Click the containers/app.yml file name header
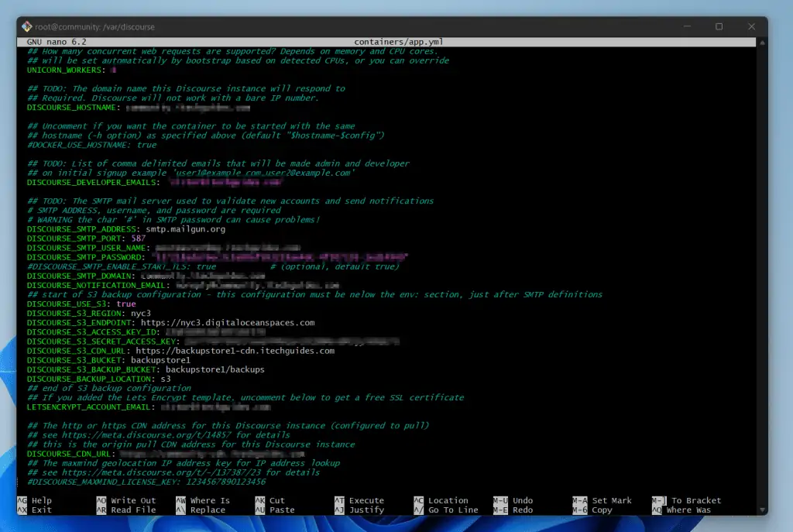793x532 pixels. 399,42
